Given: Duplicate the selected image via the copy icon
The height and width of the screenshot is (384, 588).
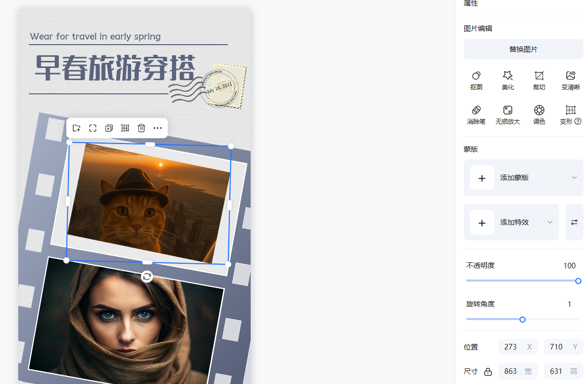Looking at the screenshot, I should click(109, 128).
